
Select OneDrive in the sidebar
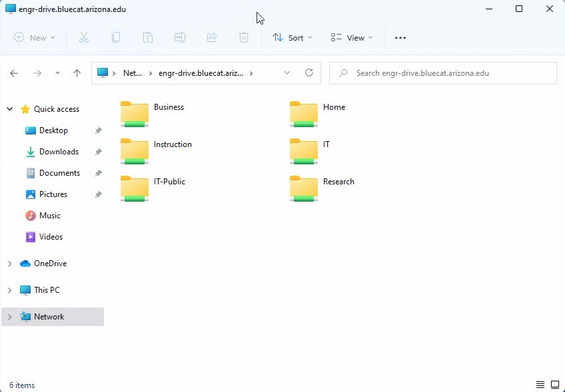point(51,264)
